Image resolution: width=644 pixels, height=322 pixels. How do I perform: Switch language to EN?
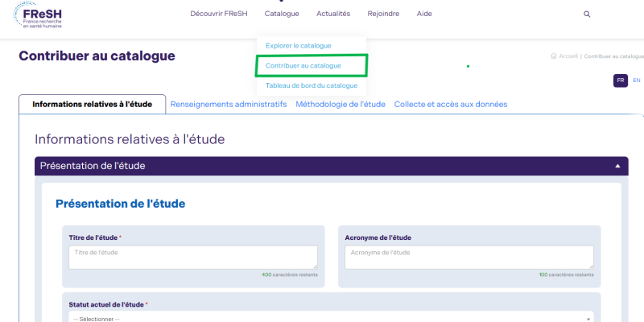[x=637, y=80]
